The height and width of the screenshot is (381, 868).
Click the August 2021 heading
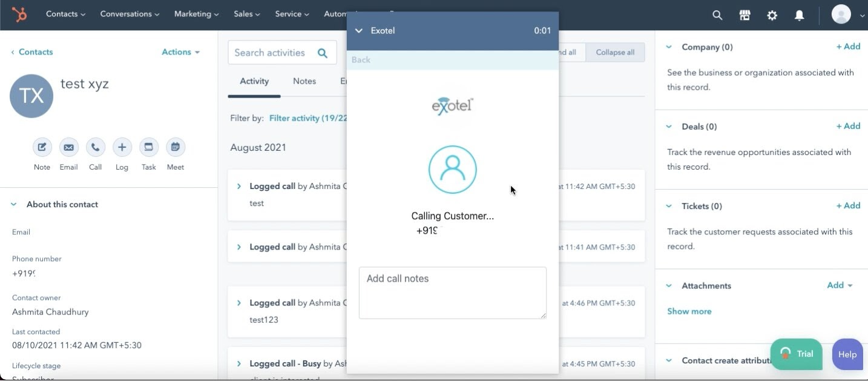tap(258, 148)
